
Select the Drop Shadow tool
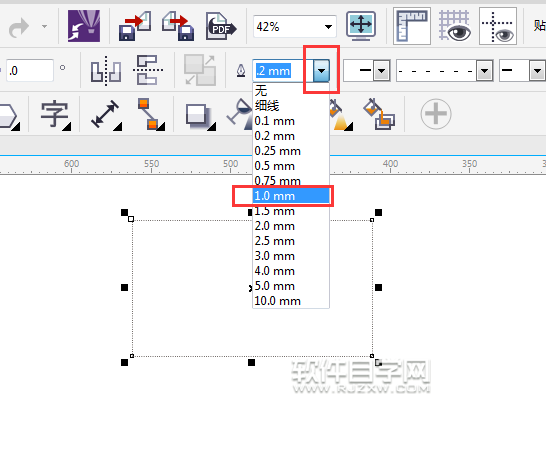200,116
